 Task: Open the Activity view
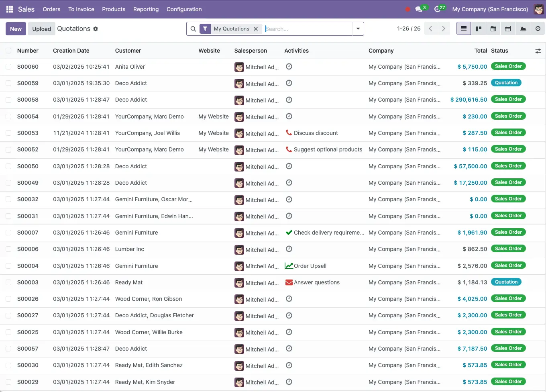point(537,29)
